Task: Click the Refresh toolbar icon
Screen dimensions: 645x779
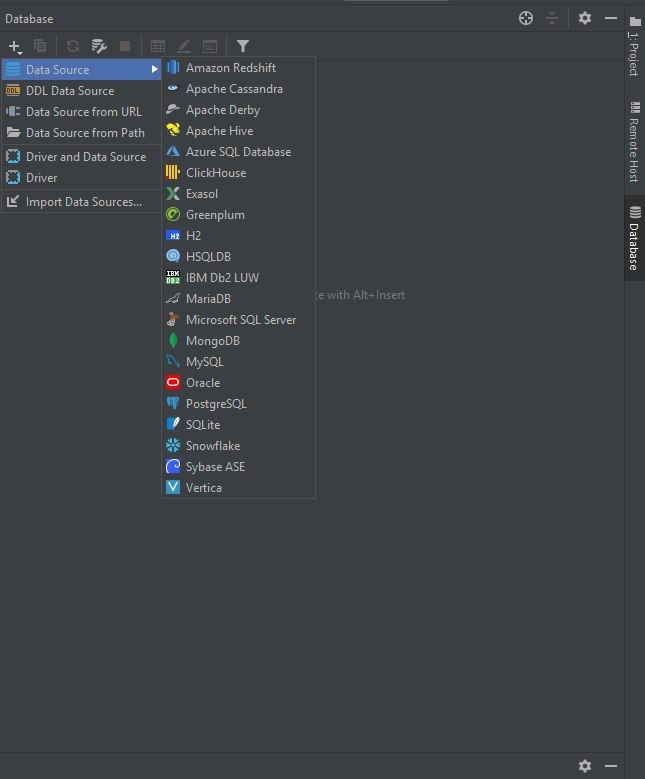Action: tap(73, 46)
